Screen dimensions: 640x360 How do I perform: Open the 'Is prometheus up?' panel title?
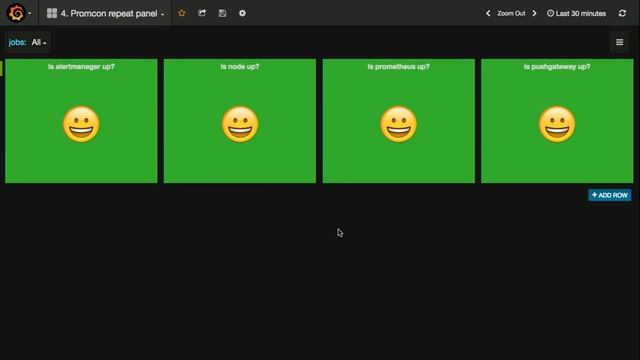[398, 67]
